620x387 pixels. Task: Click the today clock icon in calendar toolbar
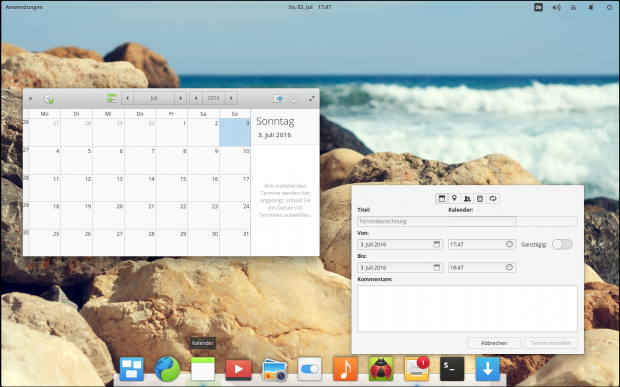pyautogui.click(x=49, y=98)
